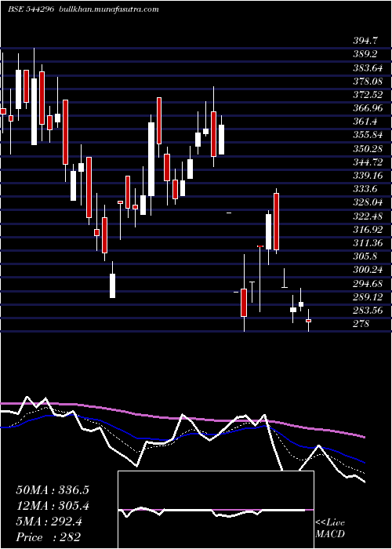The image size is (392, 549).
Task: Click the BSE 544296 ticker label
Action: click(x=31, y=9)
